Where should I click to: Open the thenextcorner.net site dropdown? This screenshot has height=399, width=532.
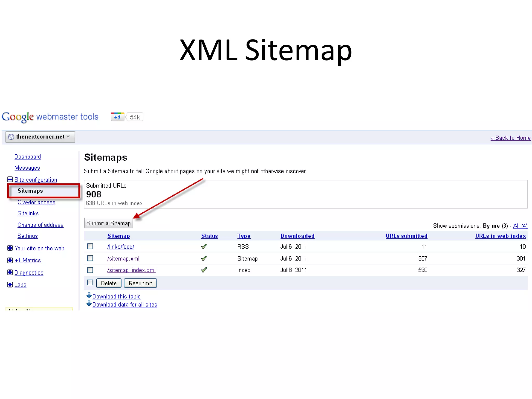tap(40, 137)
